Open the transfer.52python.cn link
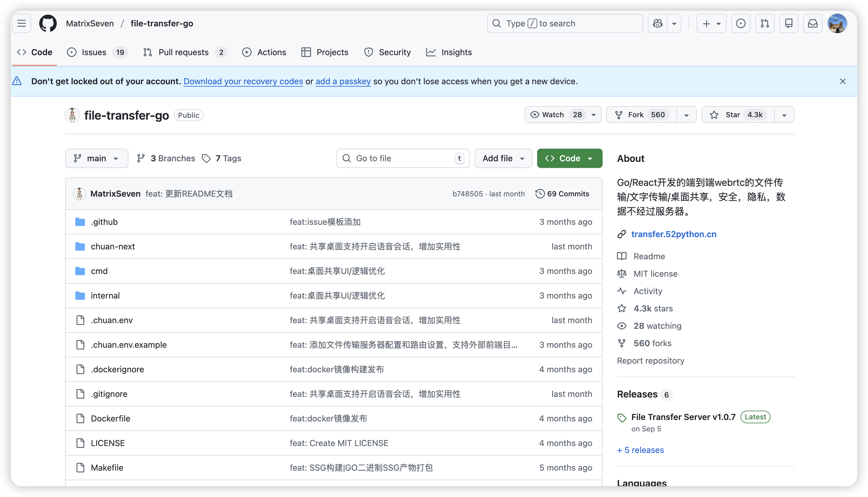The image size is (868, 497). pos(673,234)
